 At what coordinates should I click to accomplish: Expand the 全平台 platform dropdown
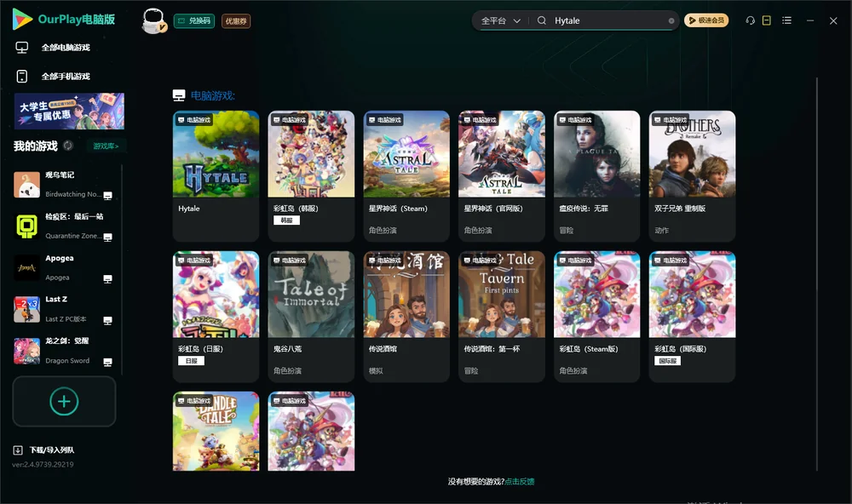(x=500, y=20)
